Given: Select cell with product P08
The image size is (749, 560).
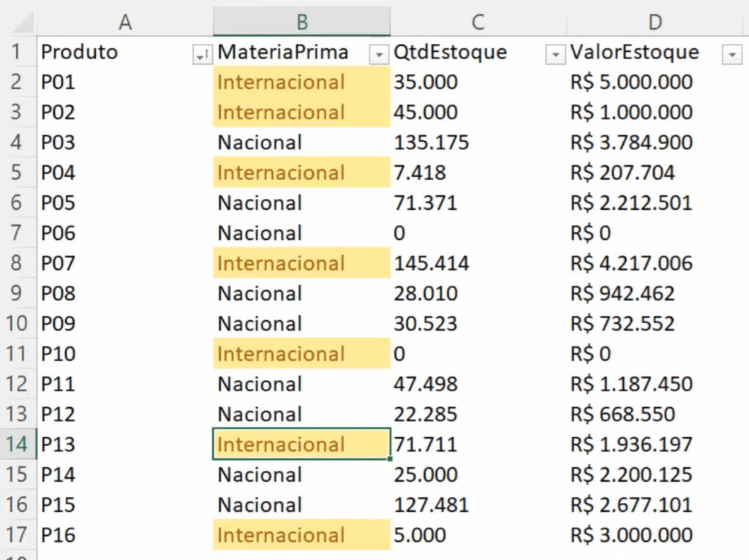Looking at the screenshot, I should point(125,293).
